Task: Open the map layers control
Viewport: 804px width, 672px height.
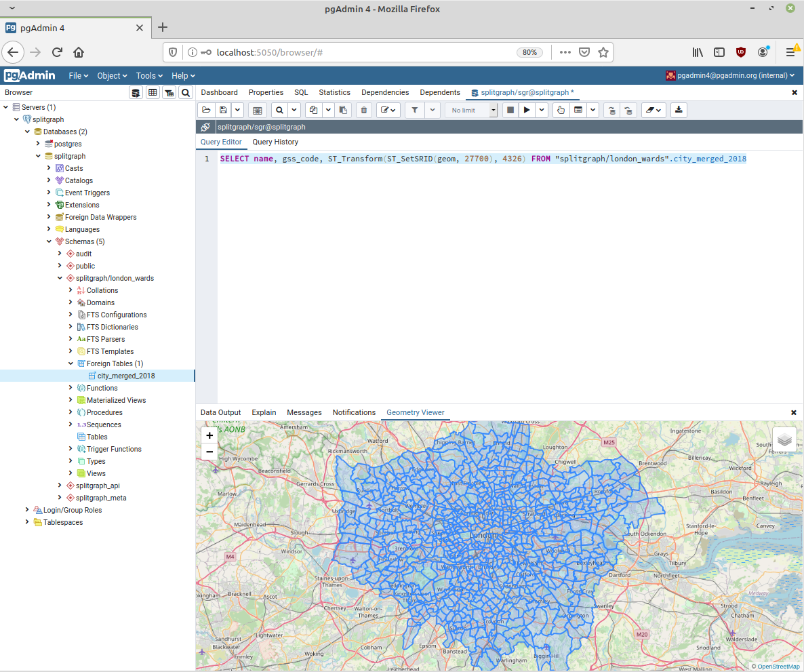Action: 784,439
